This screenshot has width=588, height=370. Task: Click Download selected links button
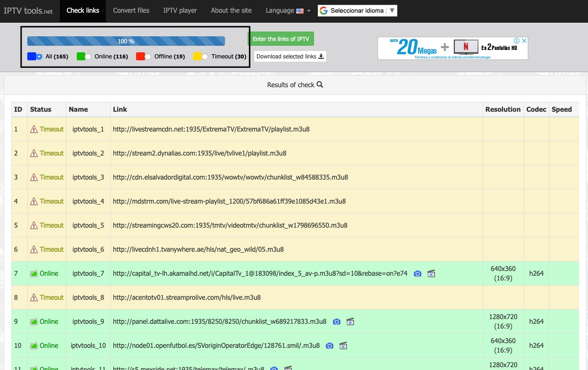point(290,57)
